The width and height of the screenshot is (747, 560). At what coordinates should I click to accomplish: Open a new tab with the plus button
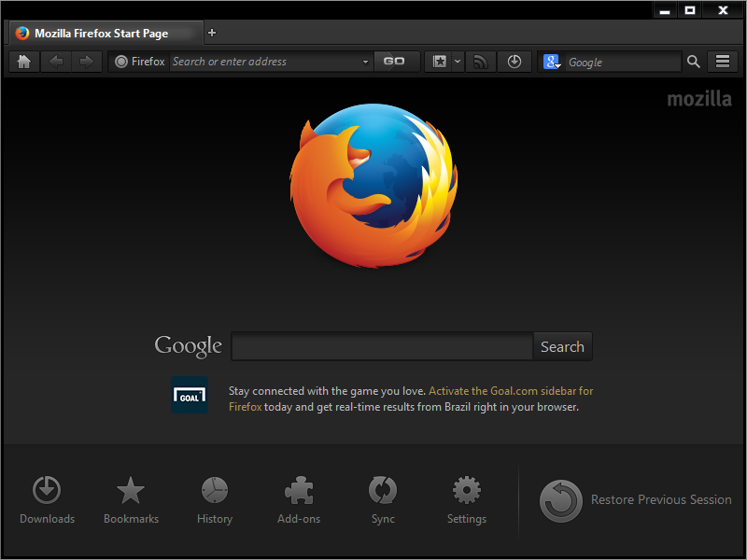pyautogui.click(x=212, y=33)
